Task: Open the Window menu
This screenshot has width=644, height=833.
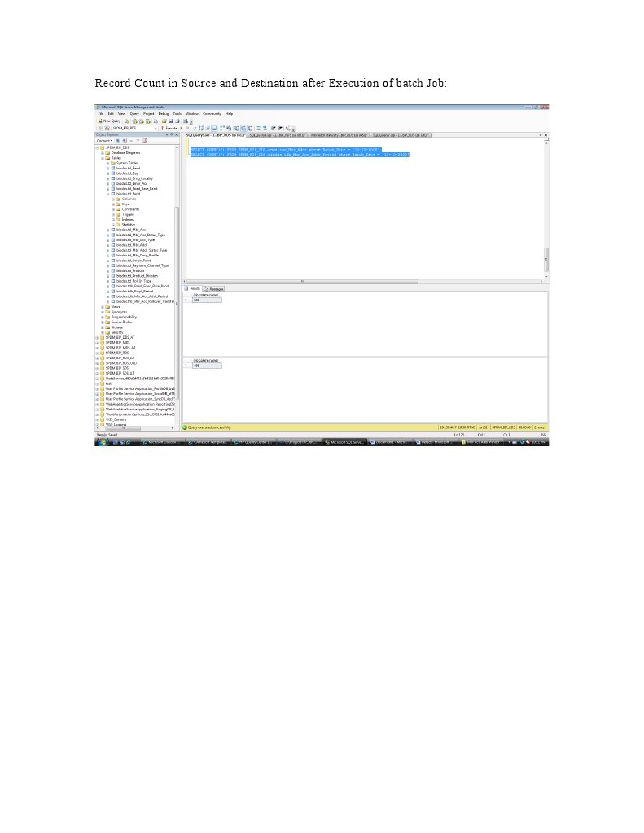Action: coord(192,114)
